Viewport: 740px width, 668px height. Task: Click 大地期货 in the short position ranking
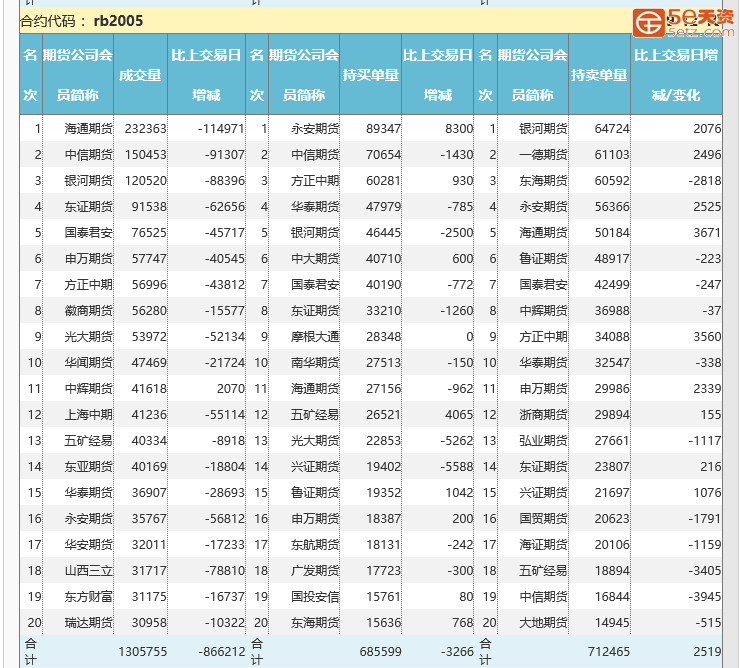pos(543,622)
